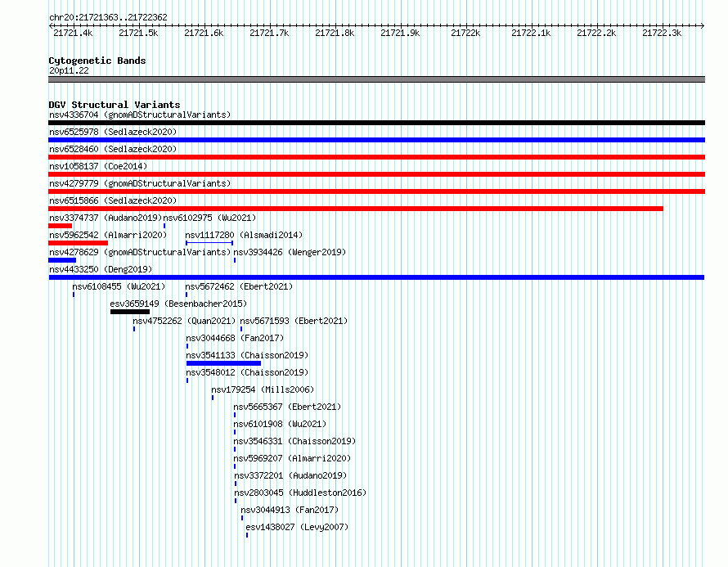Click the red bar under nsv6515866
Screen dimensions: 728x567
356,209
